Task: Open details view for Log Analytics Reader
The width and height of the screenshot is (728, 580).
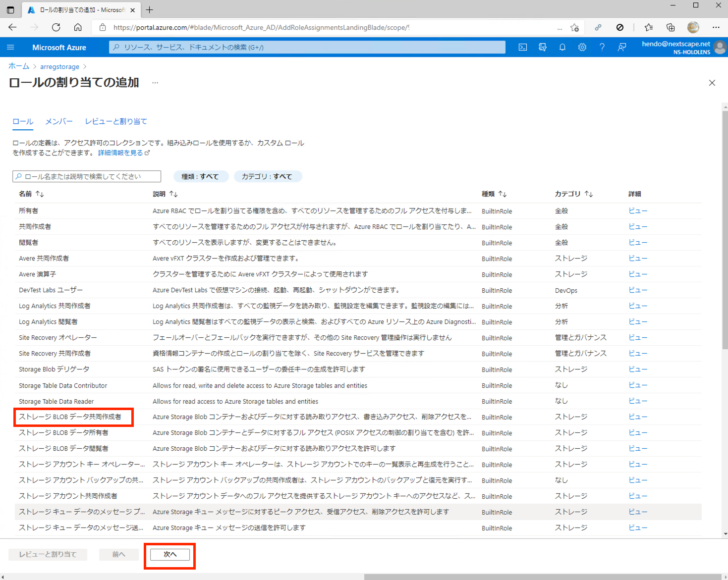Action: point(638,322)
